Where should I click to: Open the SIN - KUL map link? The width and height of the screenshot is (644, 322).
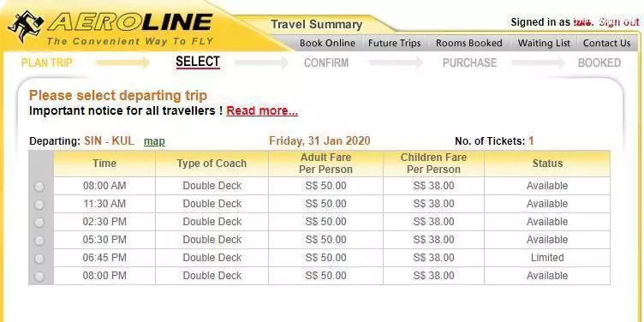(154, 141)
